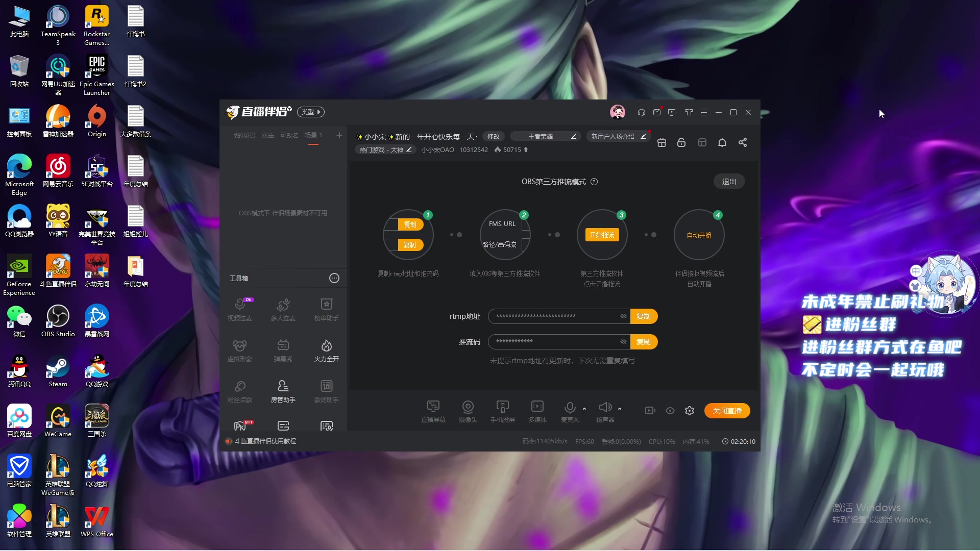Copy the rtmp address with 复制 button
The image size is (980, 551).
(x=644, y=316)
